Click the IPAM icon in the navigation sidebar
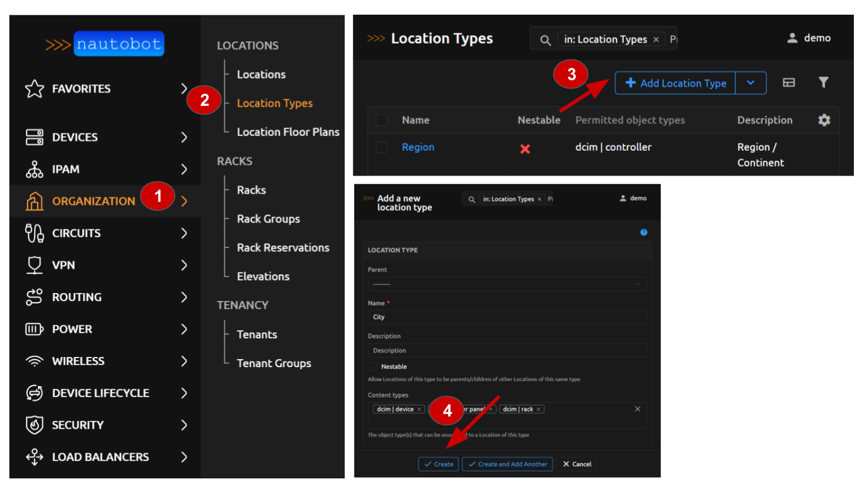868x488 pixels. click(34, 169)
